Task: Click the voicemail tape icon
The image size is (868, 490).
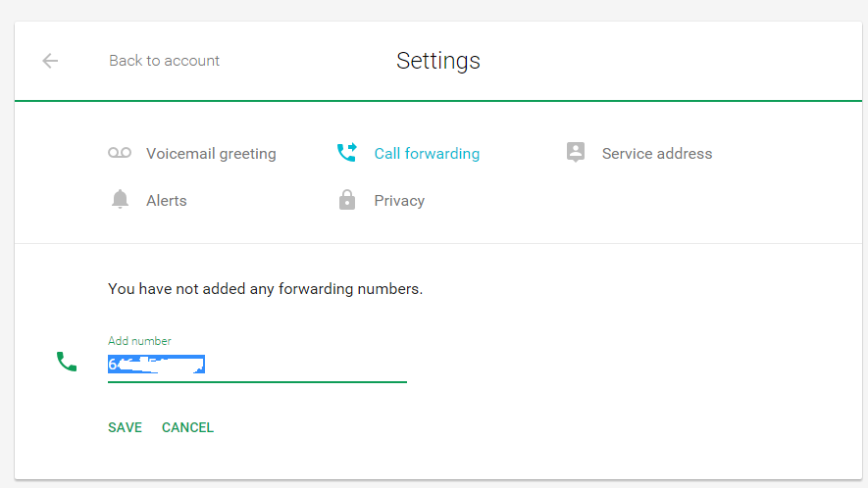Action: click(x=120, y=153)
